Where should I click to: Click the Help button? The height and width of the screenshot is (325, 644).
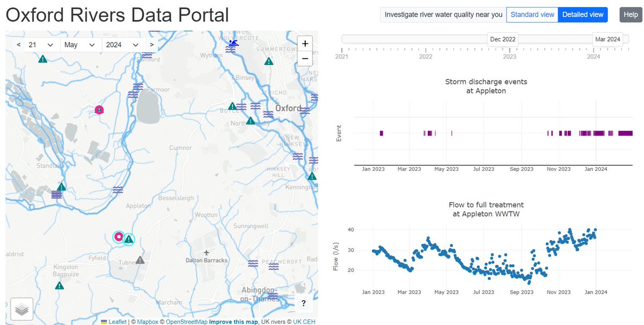point(630,15)
